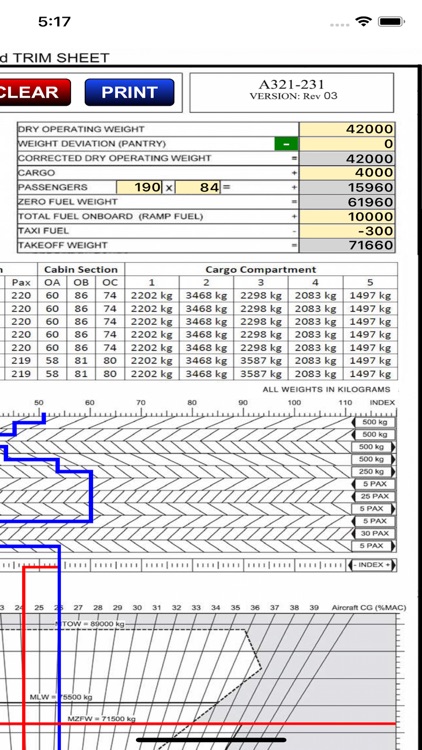The width and height of the screenshot is (422, 750).
Task: Tap the OB cabin column header
Action: (x=81, y=282)
